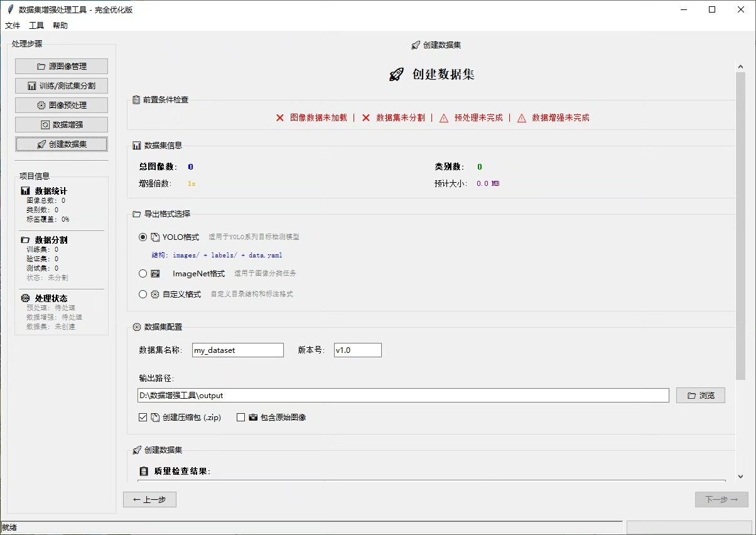This screenshot has width=756, height=535.
Task: Click the chart icon beside 数据集信息
Action: click(136, 146)
